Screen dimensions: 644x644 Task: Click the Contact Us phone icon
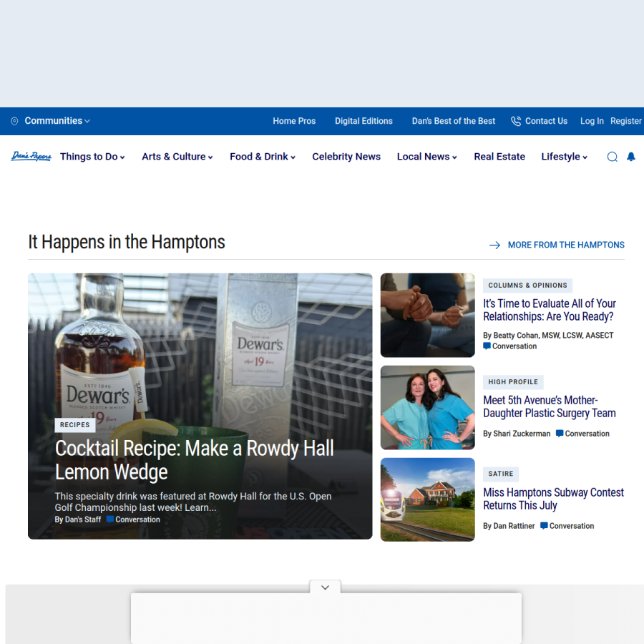pyautogui.click(x=516, y=121)
